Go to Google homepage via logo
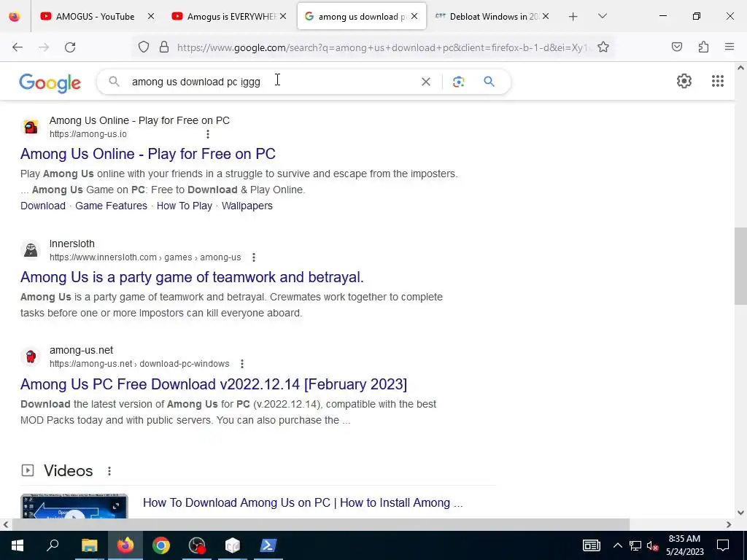This screenshot has height=560, width=747. [x=50, y=83]
